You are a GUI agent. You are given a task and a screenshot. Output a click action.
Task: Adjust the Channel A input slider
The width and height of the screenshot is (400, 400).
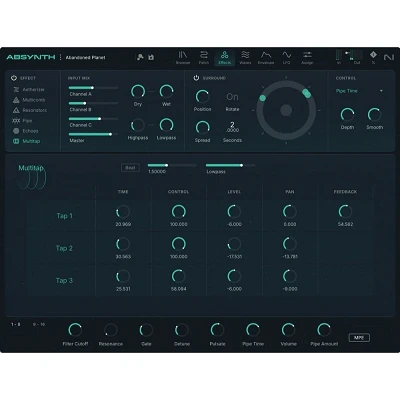point(93,88)
